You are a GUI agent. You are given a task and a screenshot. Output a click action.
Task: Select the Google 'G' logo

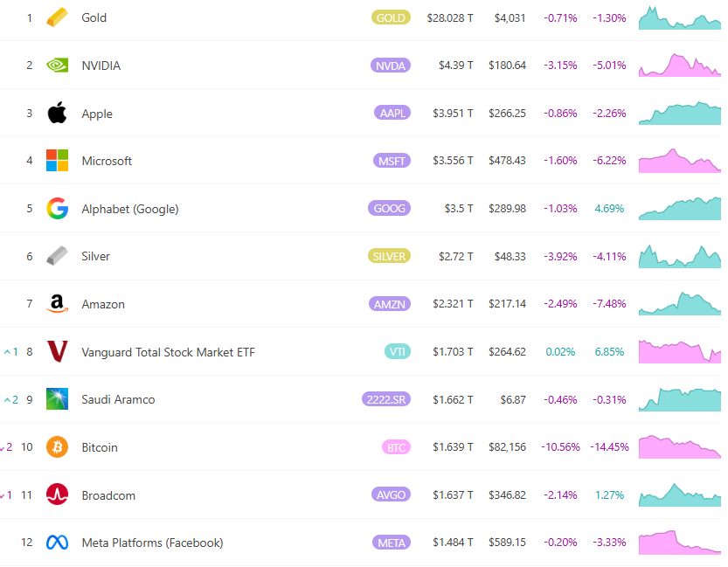coord(57,208)
